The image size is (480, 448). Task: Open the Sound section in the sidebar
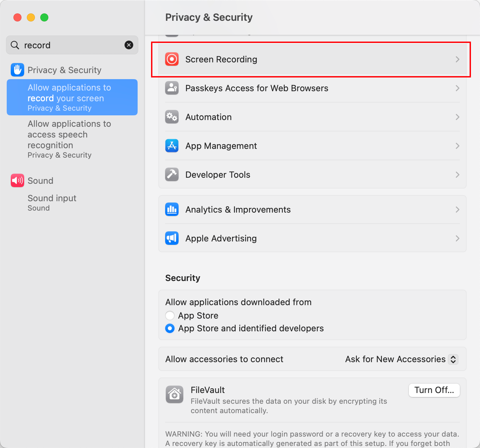[x=40, y=181]
